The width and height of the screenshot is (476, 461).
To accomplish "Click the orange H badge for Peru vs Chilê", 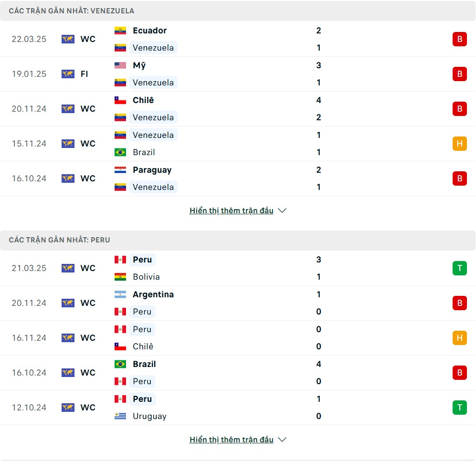I will coord(459,338).
